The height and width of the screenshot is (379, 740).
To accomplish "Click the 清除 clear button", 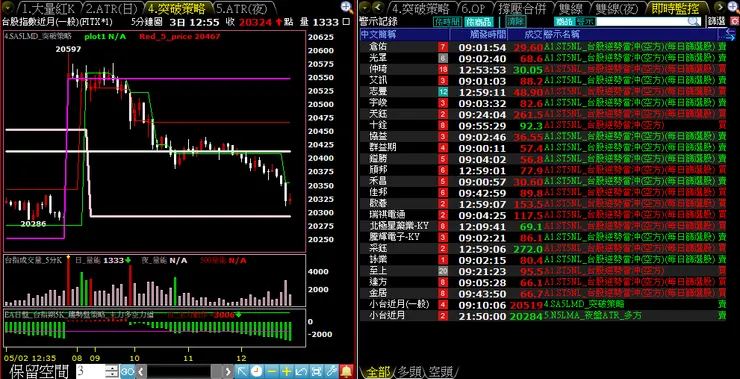I will (516, 22).
